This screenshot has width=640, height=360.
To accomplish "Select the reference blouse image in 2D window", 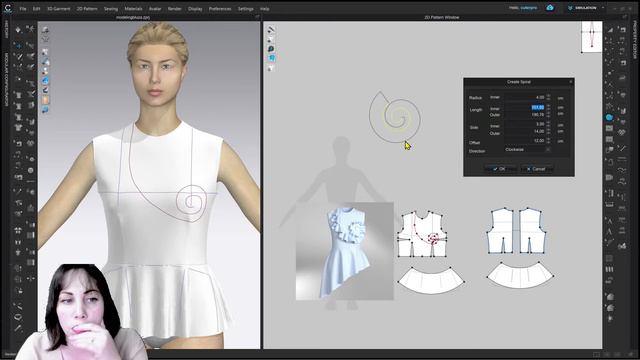I will coord(345,251).
